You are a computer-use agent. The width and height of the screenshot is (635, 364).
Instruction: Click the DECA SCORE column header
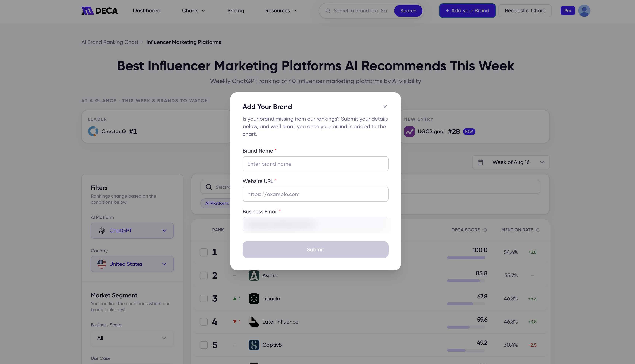(465, 230)
